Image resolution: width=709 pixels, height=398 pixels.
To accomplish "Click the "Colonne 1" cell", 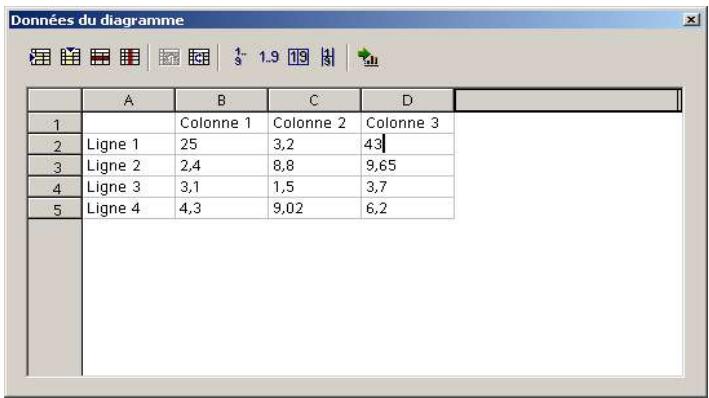I will [x=222, y=123].
